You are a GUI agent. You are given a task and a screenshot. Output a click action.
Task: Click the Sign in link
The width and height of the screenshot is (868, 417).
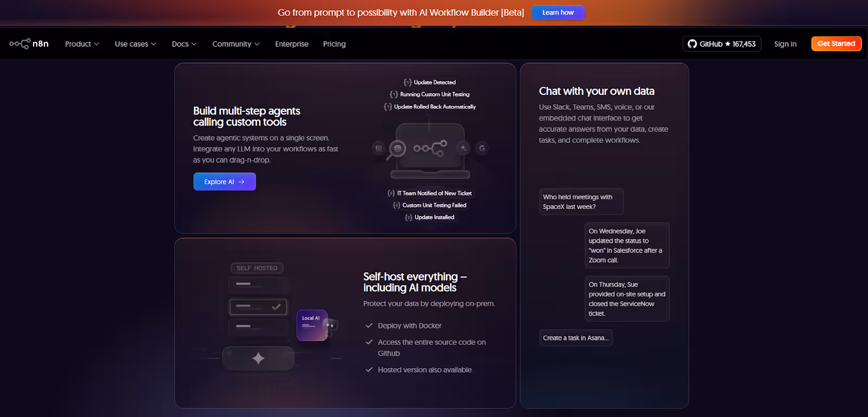(785, 44)
